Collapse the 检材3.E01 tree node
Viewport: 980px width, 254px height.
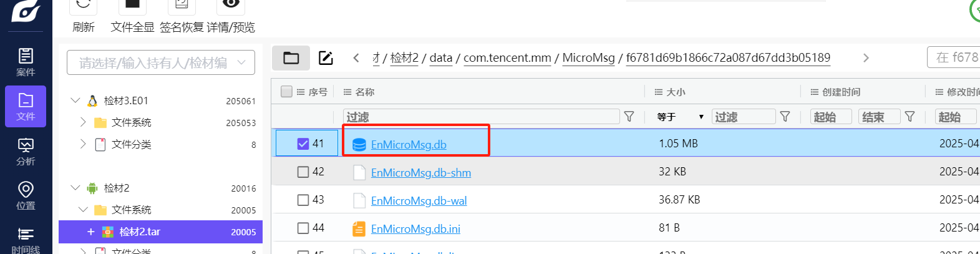point(75,100)
